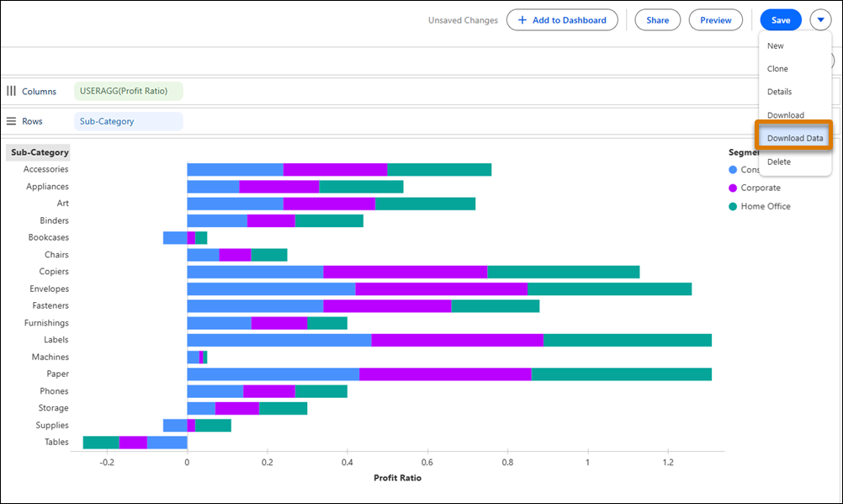This screenshot has height=504, width=843.
Task: Click the Labels row label
Action: pyautogui.click(x=56, y=339)
